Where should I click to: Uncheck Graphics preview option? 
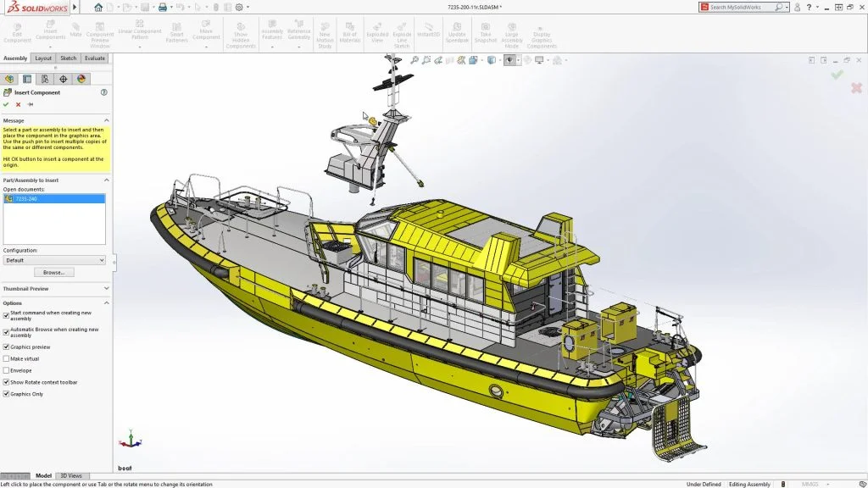6,347
